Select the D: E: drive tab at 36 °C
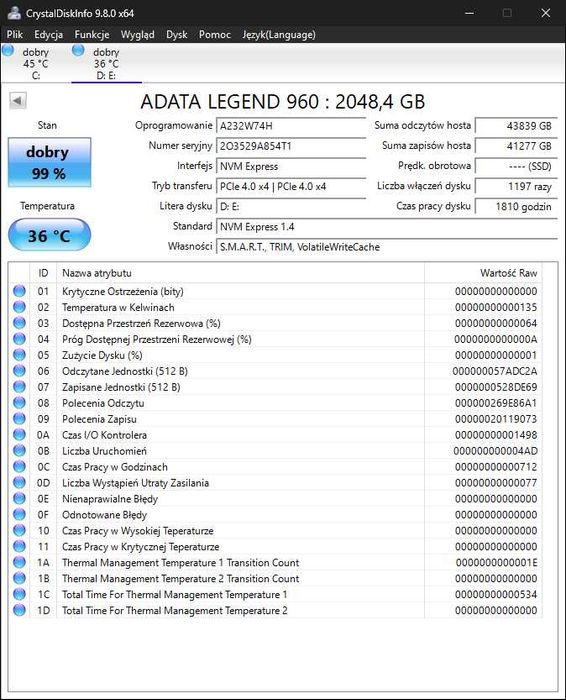Screen dimensions: 566x700 (x=106, y=63)
